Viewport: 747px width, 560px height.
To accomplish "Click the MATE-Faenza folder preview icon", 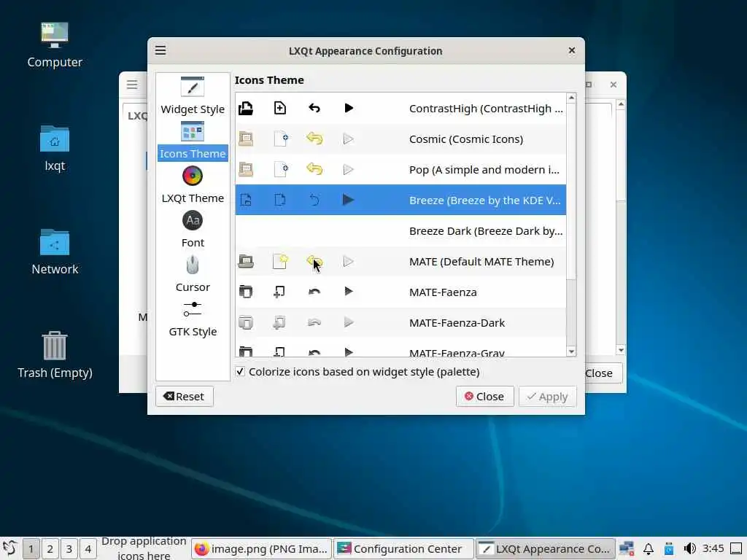I will coord(246,292).
